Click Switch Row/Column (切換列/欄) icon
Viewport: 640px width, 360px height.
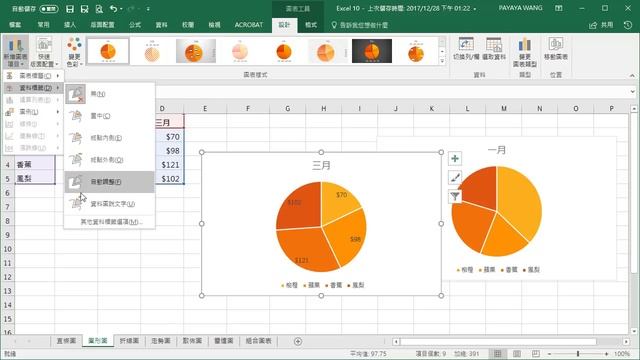click(x=466, y=49)
